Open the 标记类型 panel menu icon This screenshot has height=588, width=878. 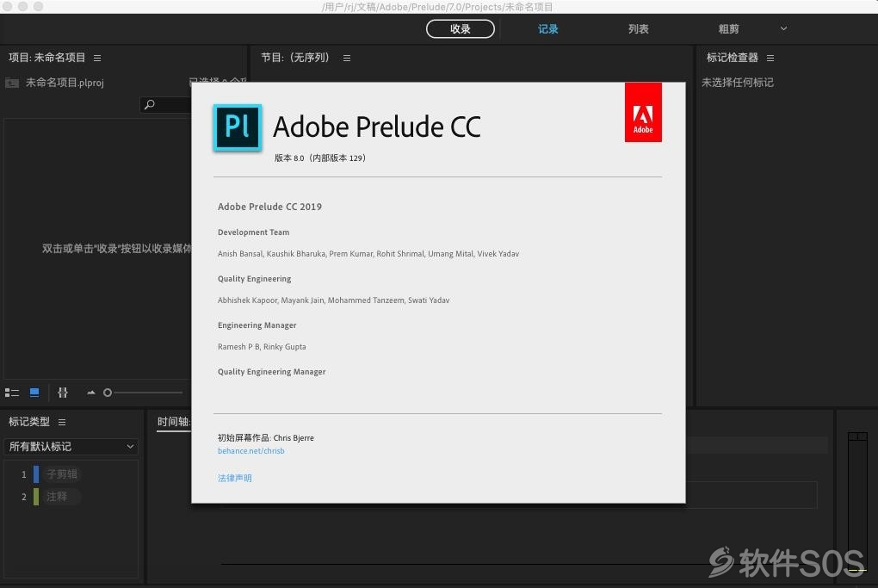pyautogui.click(x=62, y=422)
